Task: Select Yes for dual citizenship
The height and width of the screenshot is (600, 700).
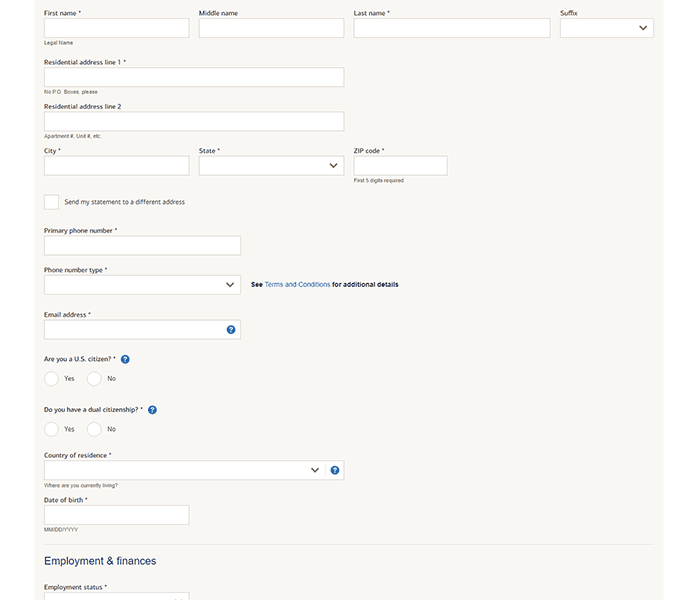Action: point(51,429)
